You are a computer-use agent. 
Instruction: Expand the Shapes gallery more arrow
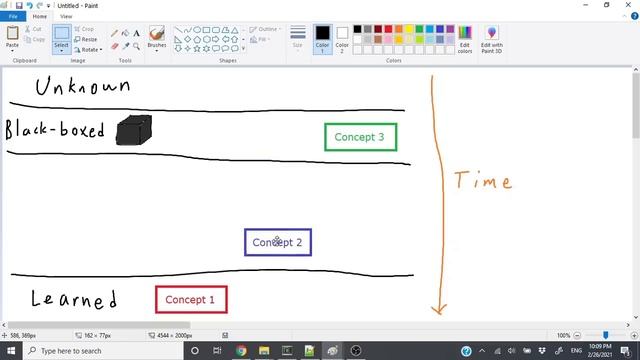pyautogui.click(x=244, y=49)
